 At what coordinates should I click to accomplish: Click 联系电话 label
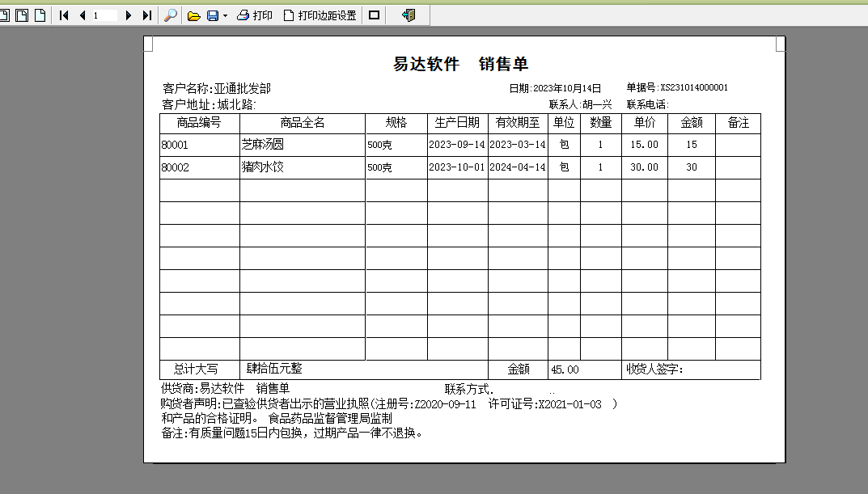(x=648, y=104)
